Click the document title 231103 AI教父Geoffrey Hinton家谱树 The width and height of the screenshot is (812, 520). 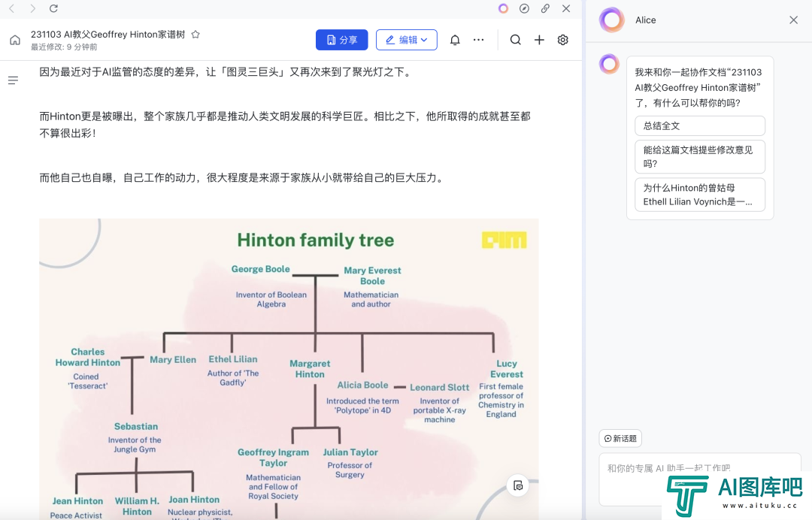pyautogui.click(x=108, y=34)
